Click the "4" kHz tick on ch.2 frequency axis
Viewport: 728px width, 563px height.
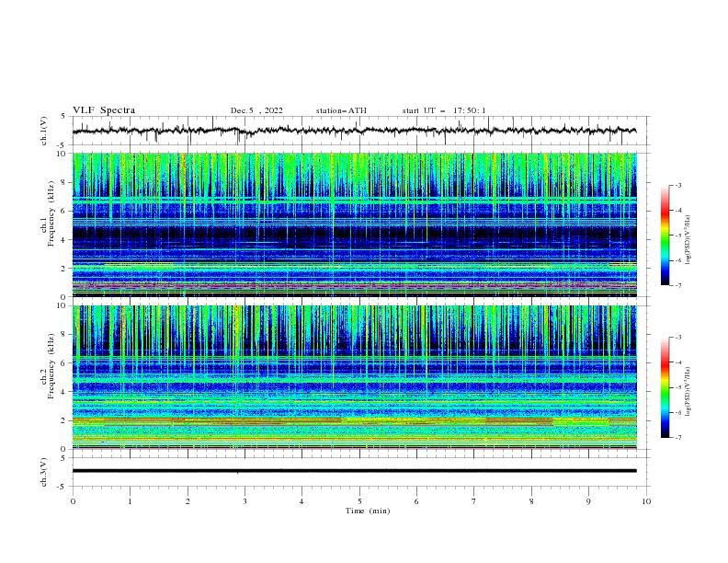click(65, 392)
